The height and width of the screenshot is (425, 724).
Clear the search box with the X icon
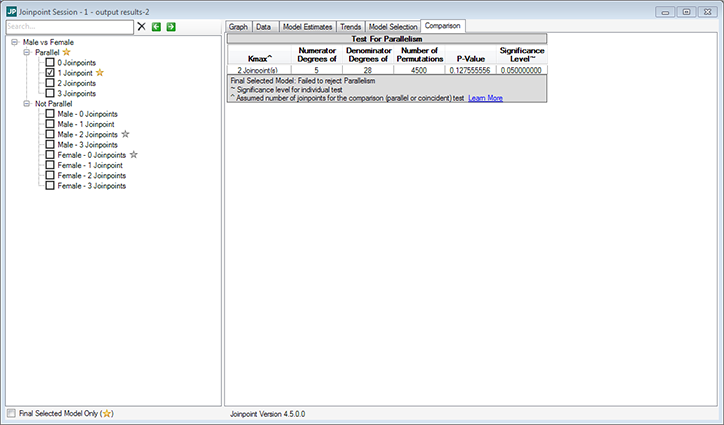(x=141, y=26)
